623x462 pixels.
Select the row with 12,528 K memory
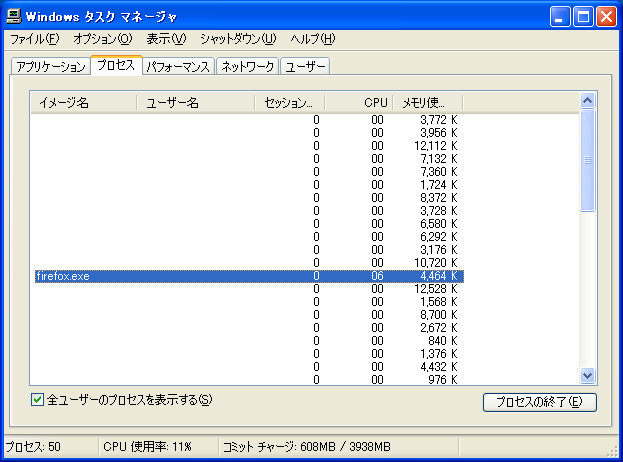(250, 289)
